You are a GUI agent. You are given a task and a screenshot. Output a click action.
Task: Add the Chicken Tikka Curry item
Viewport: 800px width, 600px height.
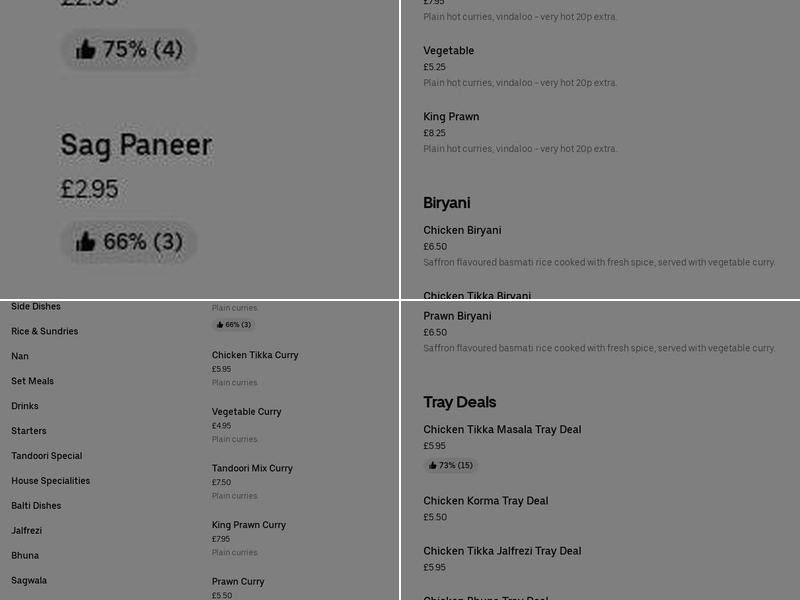(255, 355)
